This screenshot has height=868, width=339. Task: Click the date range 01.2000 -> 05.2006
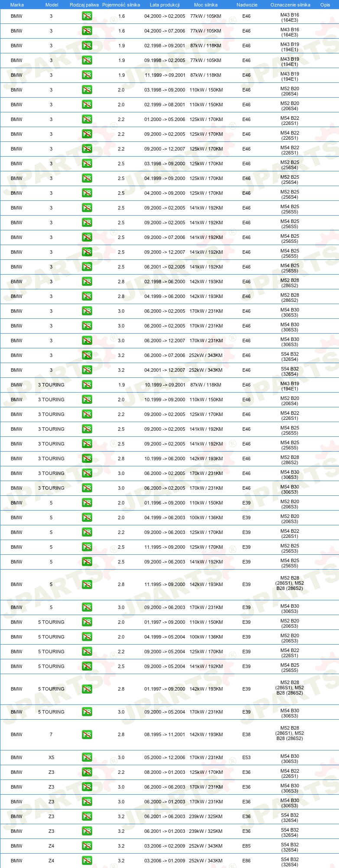coord(165,119)
